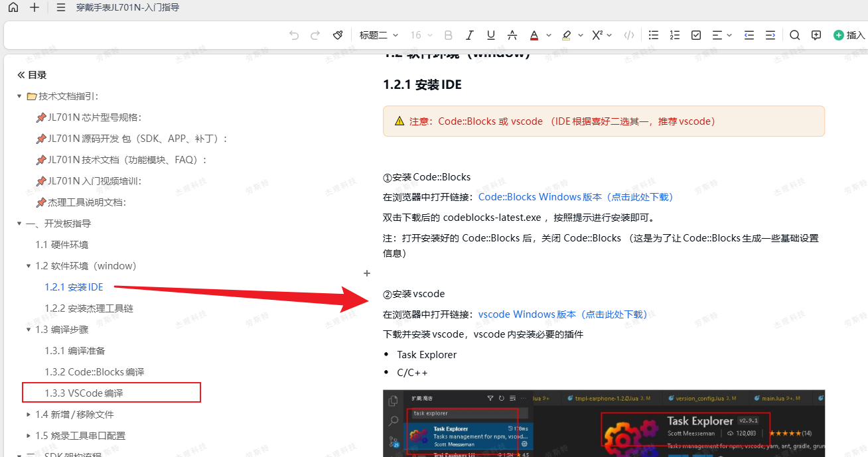
Task: Collapse the 目录 outline panel
Action: point(21,75)
